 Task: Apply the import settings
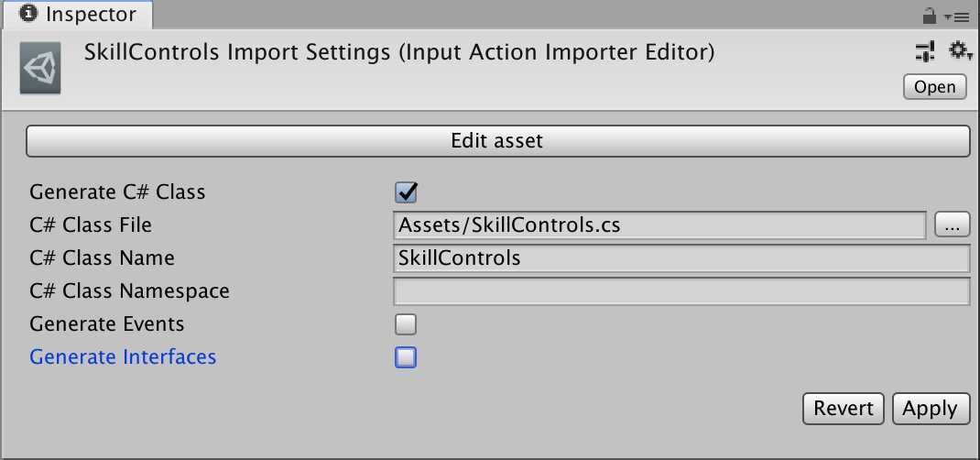931,409
